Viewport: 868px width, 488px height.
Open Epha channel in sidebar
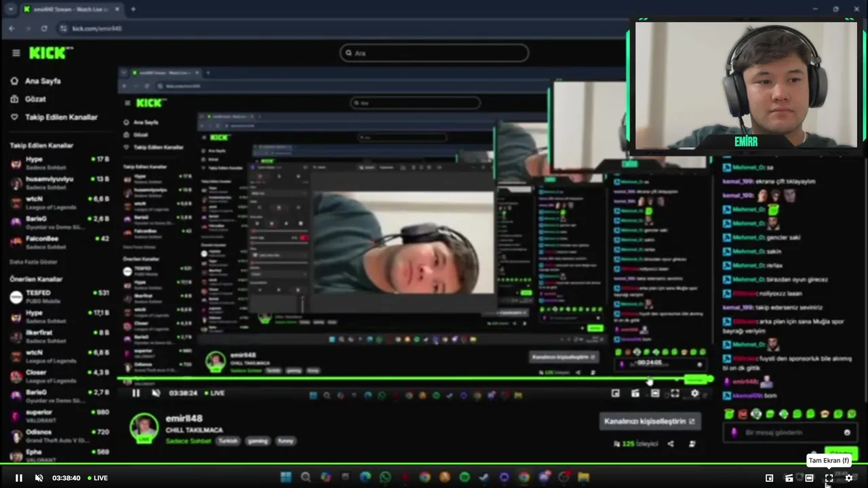pyautogui.click(x=60, y=455)
